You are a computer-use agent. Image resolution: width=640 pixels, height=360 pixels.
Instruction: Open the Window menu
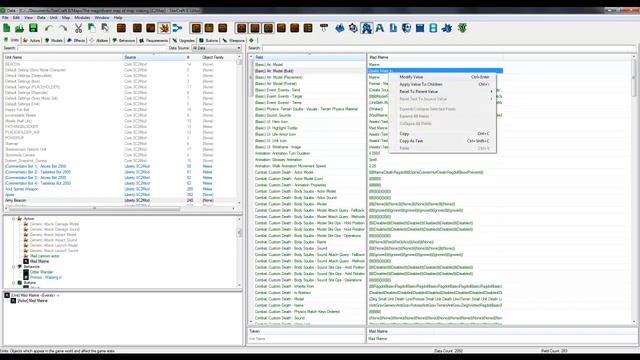102,18
